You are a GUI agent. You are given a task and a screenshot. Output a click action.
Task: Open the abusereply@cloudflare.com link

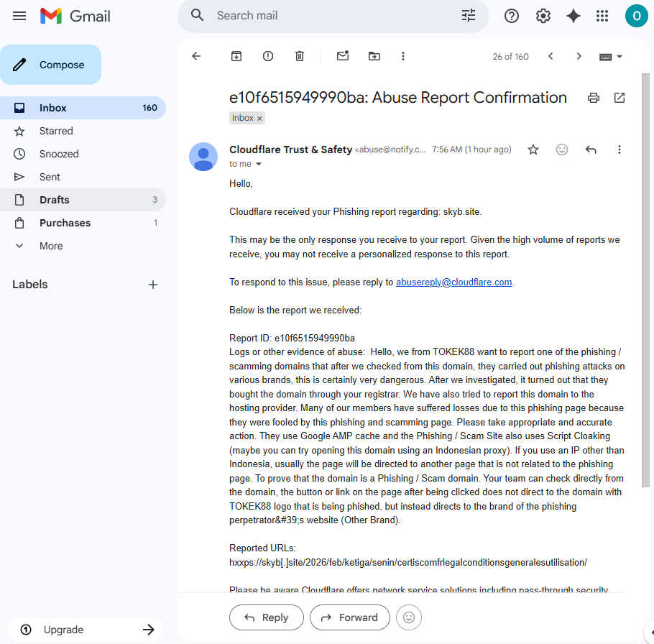click(453, 282)
